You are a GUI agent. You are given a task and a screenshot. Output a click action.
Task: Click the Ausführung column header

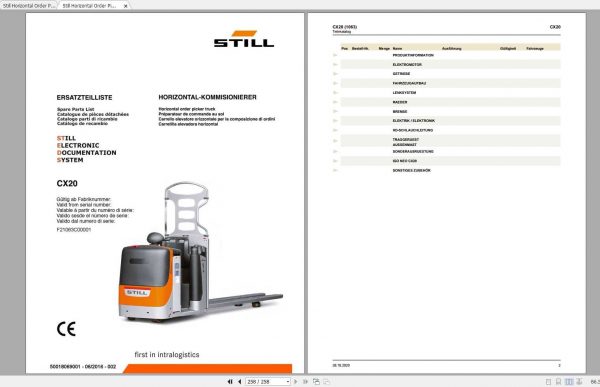(452, 49)
